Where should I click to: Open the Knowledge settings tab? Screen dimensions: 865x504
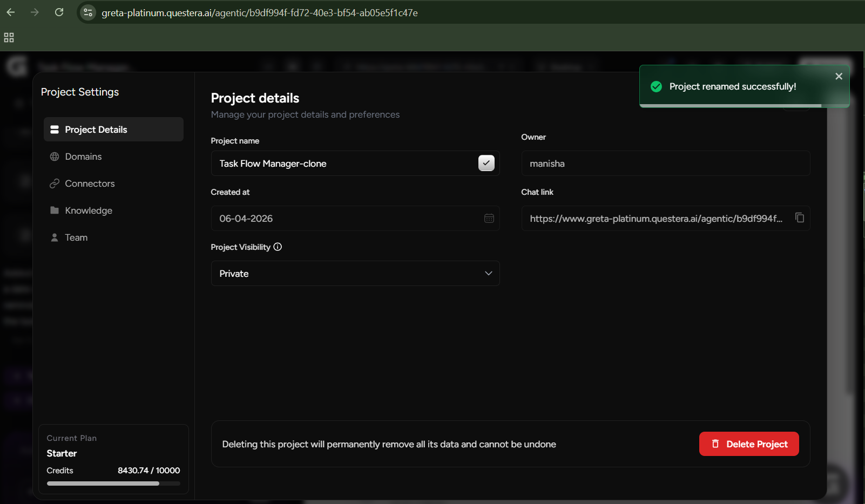(113, 210)
